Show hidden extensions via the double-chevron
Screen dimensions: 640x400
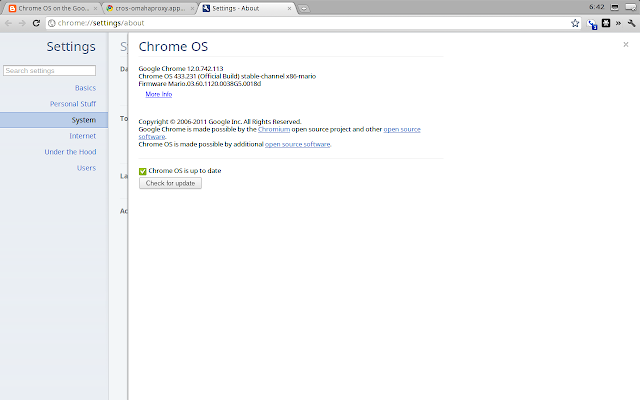coord(618,23)
